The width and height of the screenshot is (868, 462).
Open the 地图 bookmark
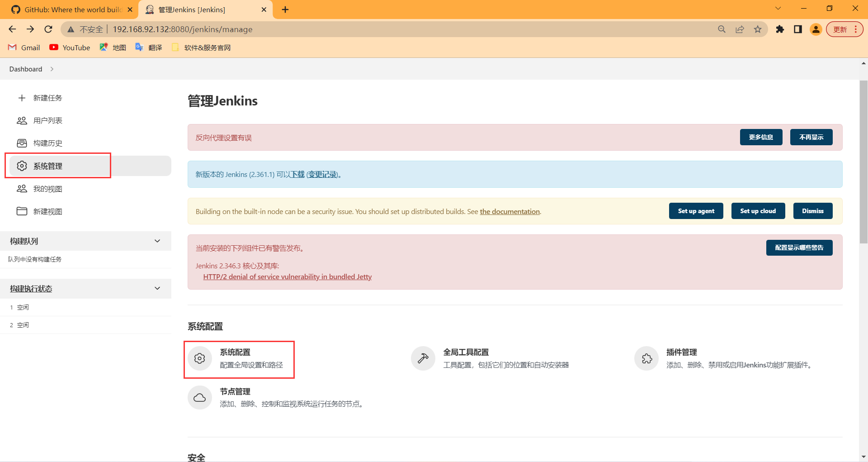(x=113, y=48)
